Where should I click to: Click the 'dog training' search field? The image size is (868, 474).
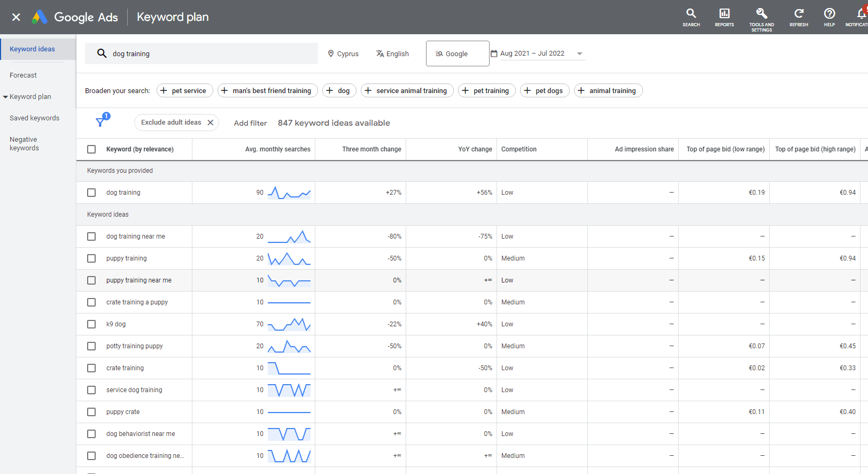tap(201, 53)
